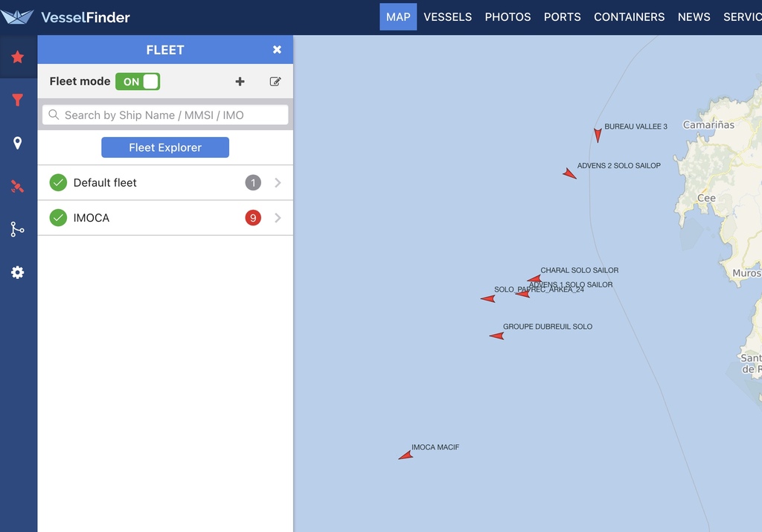Click the IMOCA fleet count badge 9
Viewport: 762px width, 532px height.
point(253,218)
